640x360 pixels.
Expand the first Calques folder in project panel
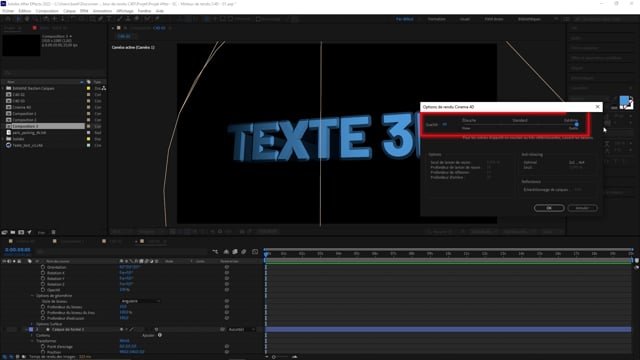click(x=3, y=88)
